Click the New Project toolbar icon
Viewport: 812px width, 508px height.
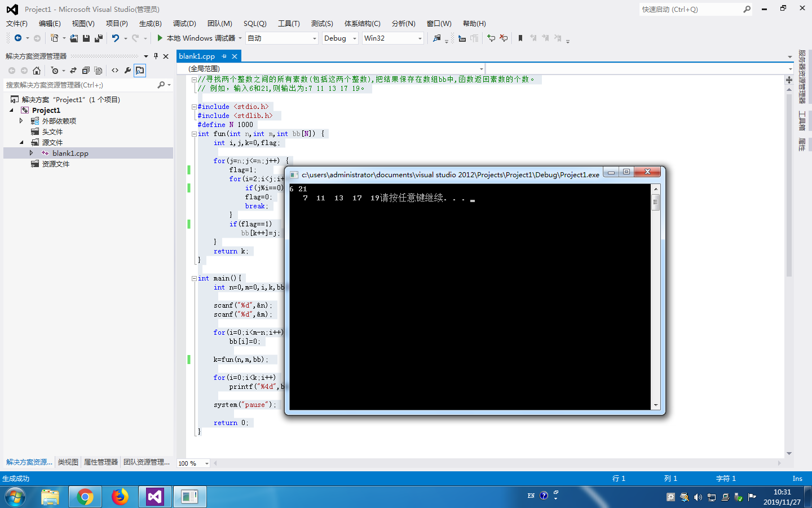[54, 38]
